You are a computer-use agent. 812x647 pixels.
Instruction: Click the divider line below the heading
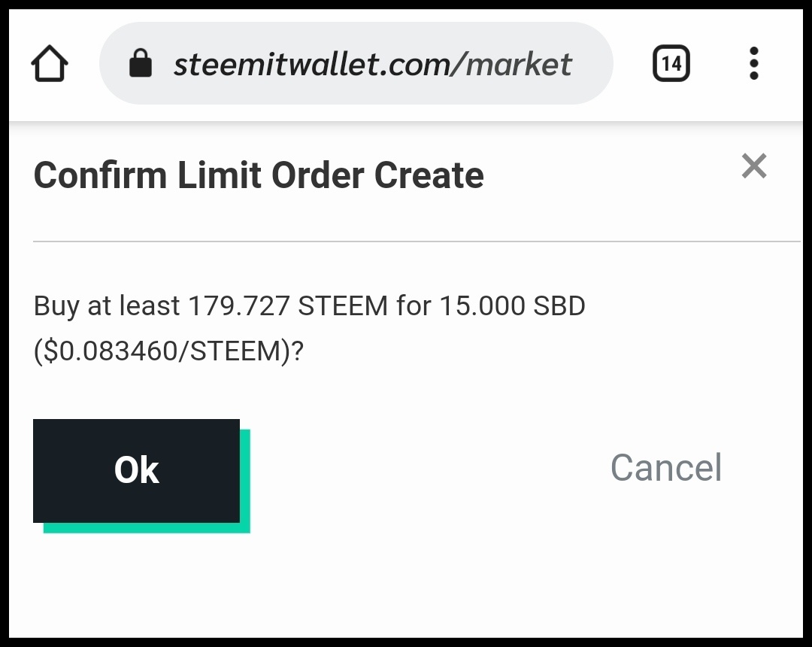point(417,241)
